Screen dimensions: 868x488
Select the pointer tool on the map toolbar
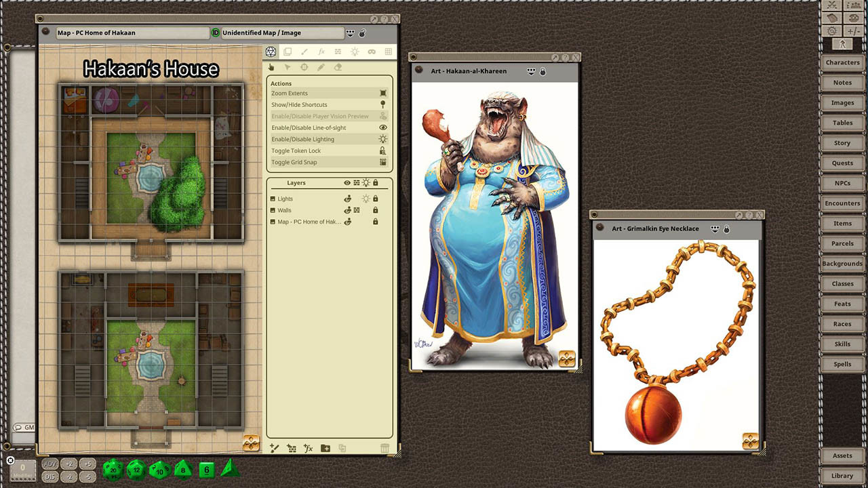click(x=288, y=67)
